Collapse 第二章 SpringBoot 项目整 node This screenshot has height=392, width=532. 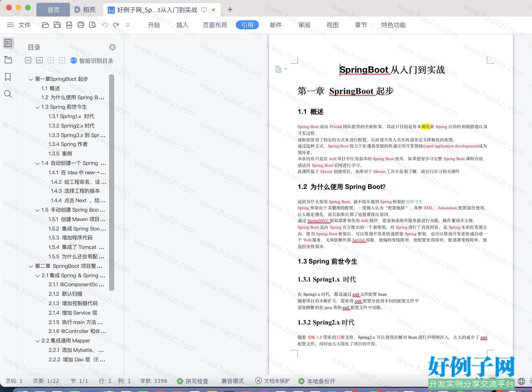31,266
